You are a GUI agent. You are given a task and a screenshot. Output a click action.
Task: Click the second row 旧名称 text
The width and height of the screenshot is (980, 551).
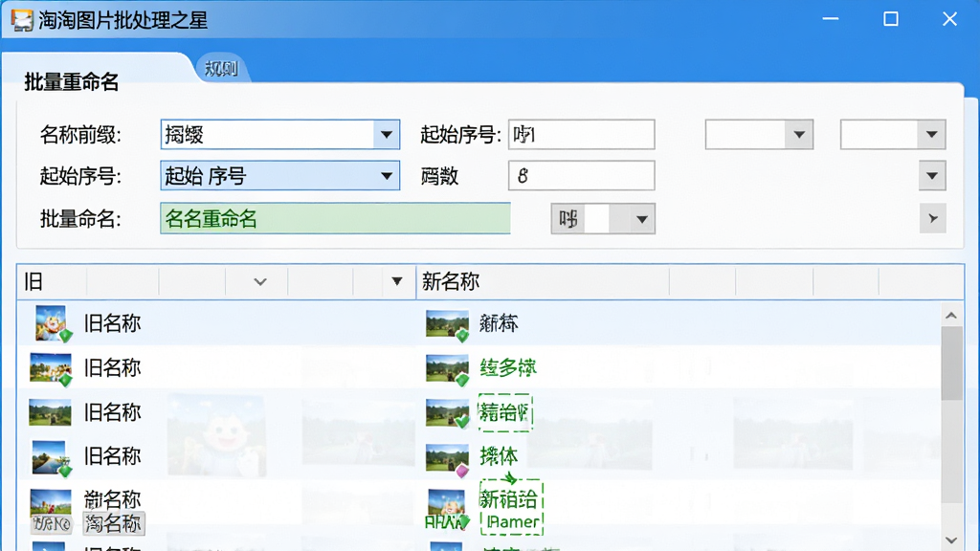click(x=113, y=368)
